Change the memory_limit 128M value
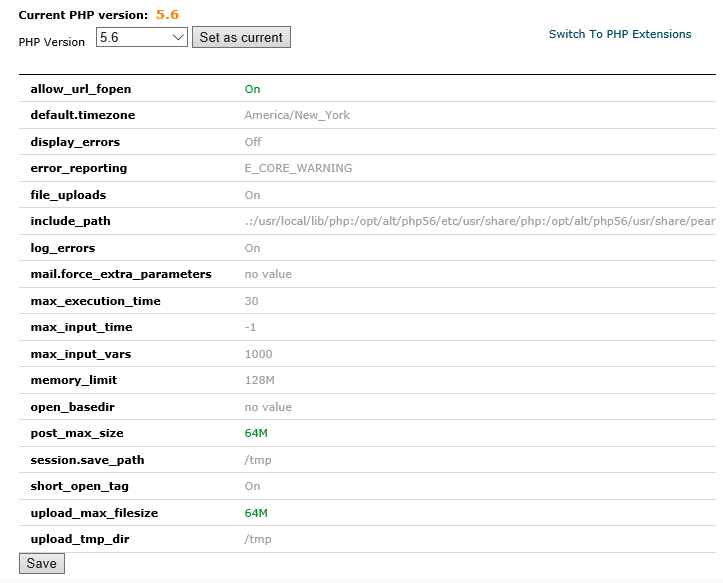The image size is (723, 583). pyautogui.click(x=260, y=380)
